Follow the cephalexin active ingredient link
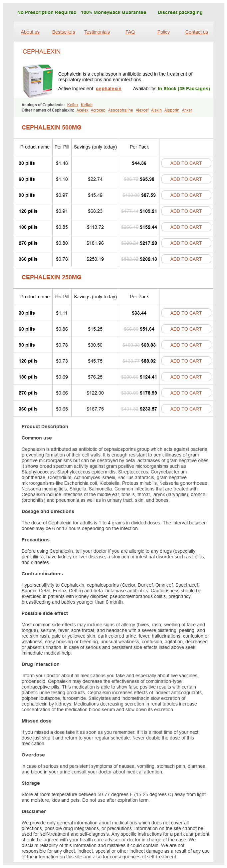 point(109,89)
